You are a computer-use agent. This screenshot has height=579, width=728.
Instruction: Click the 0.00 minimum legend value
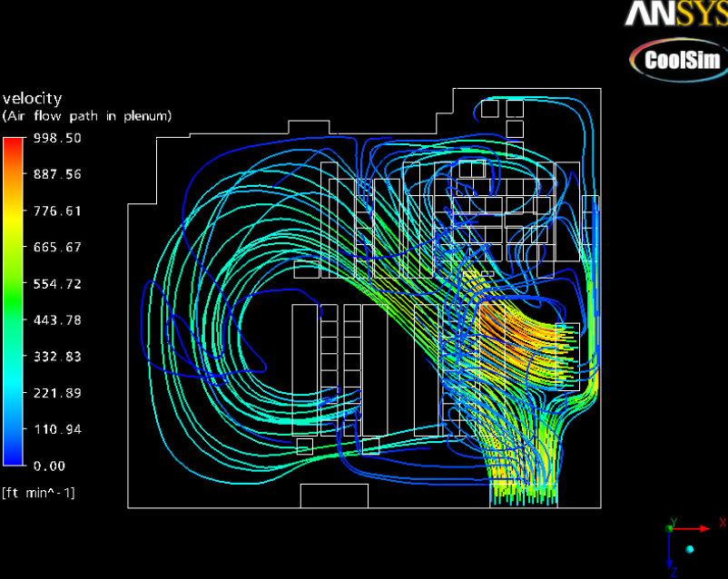point(49,466)
